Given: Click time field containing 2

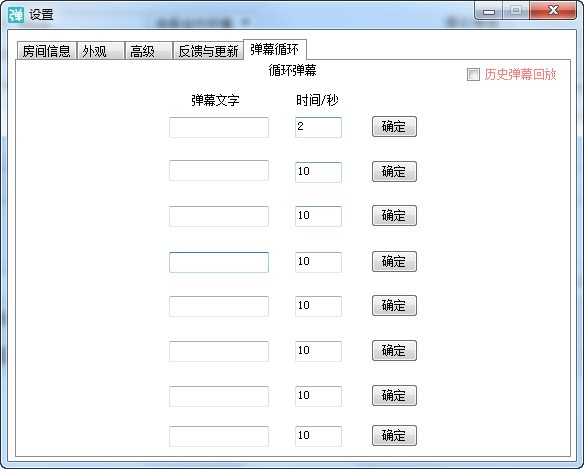Looking at the screenshot, I should (x=318, y=127).
